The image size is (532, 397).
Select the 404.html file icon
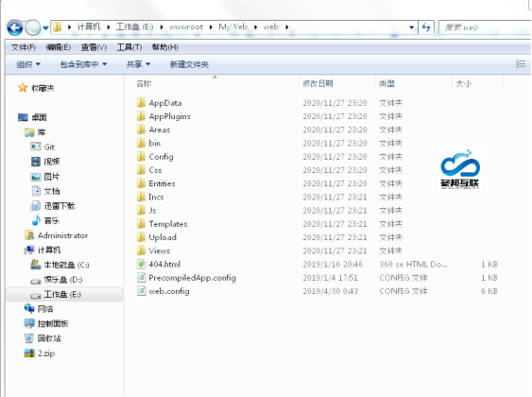(x=141, y=264)
